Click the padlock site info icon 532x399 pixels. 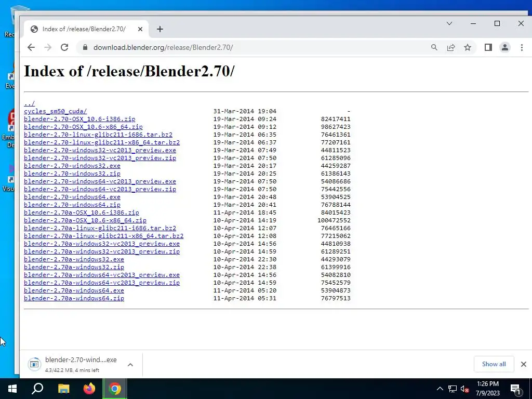click(85, 47)
